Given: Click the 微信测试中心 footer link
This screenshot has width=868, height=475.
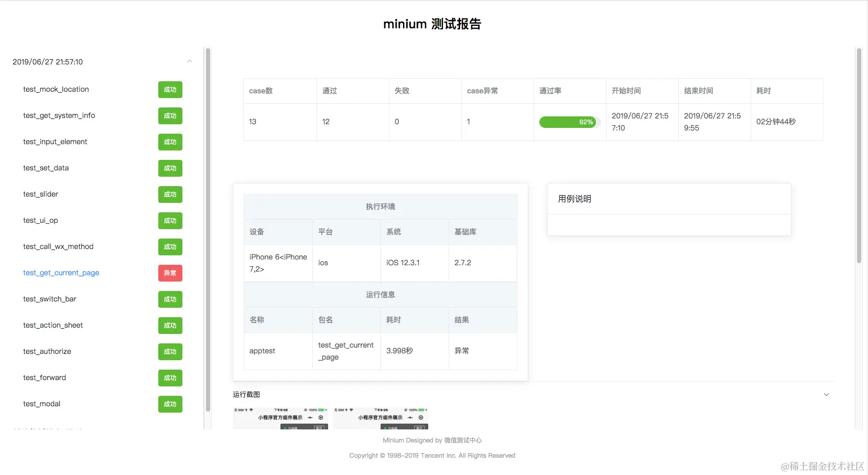Looking at the screenshot, I should [463, 440].
